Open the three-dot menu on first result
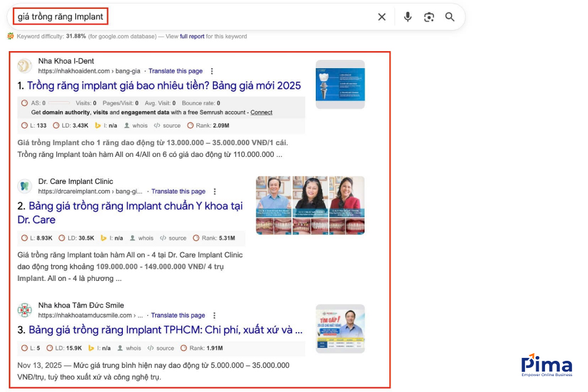Viewport: 588px width, 392px height. (x=211, y=71)
